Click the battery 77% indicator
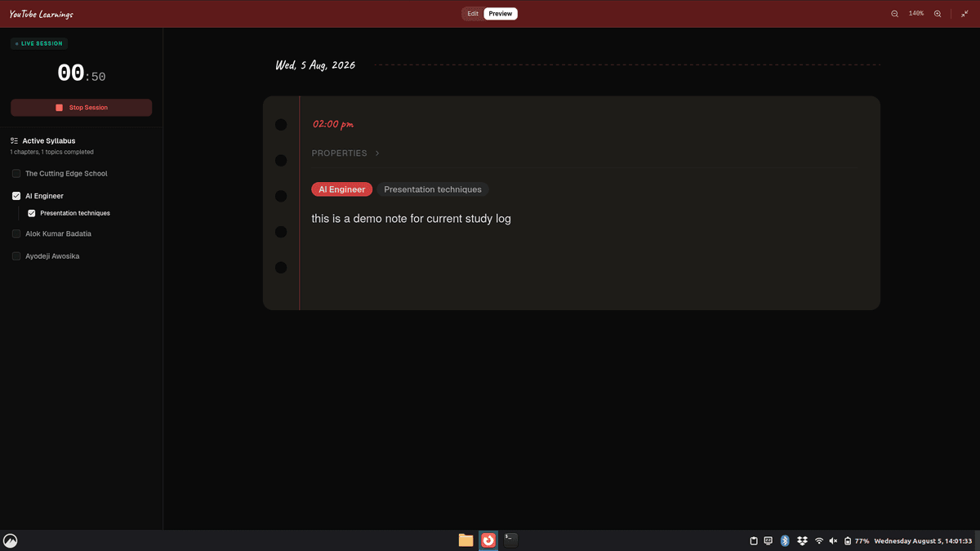 coord(856,541)
